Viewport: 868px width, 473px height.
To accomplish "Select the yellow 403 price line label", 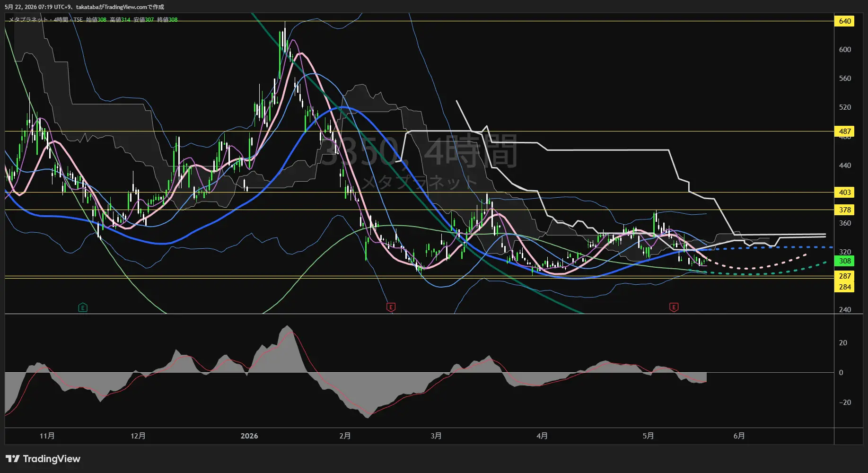I will click(x=845, y=192).
